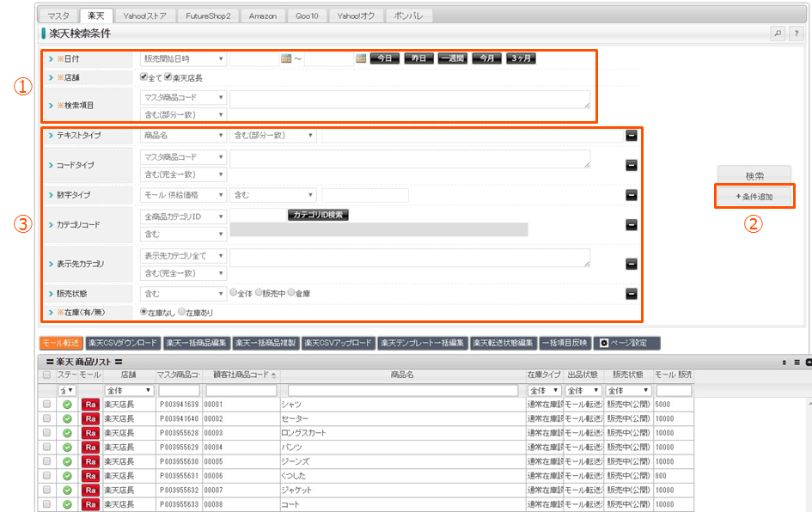Open the 含む(完全一致) dropdown in コードタイプ row
Viewport: 812px width, 512px height.
point(183,174)
